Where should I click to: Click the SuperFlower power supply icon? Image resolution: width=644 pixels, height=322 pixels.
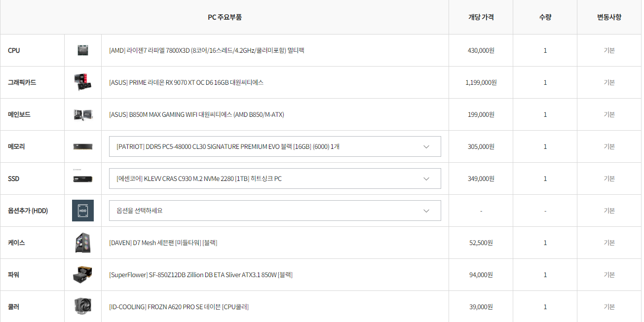click(x=82, y=275)
